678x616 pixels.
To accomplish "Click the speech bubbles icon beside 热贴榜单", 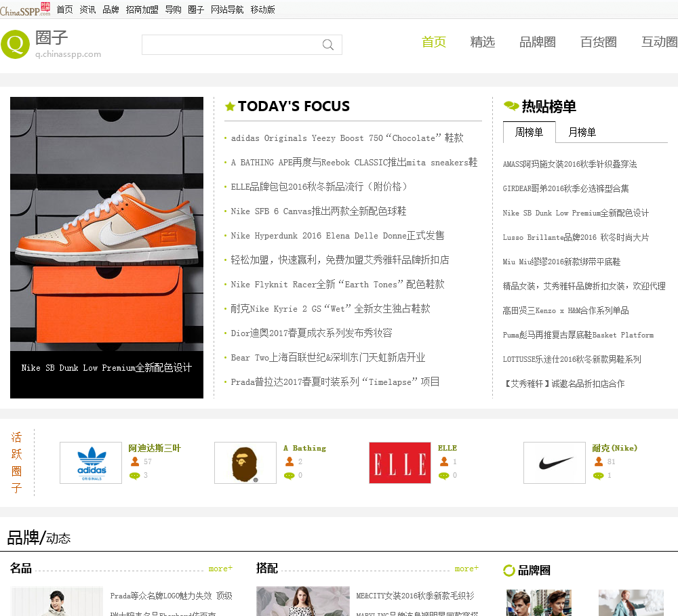I will (x=511, y=106).
